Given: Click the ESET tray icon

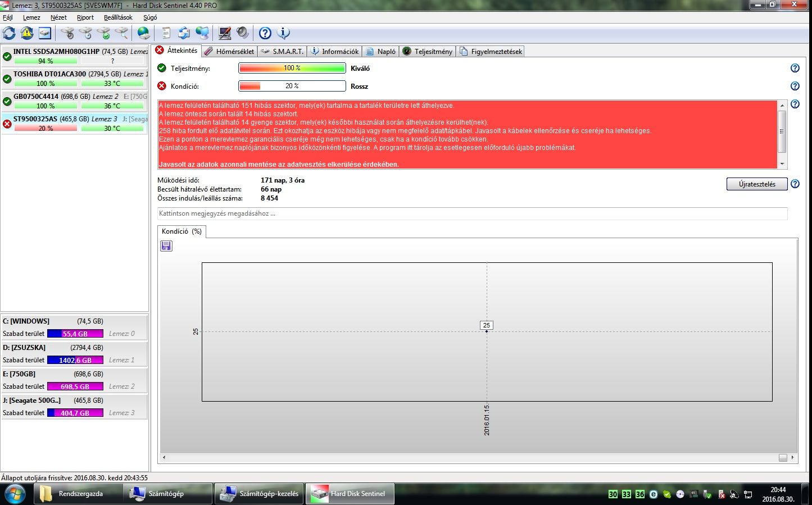Looking at the screenshot, I should [x=654, y=494].
